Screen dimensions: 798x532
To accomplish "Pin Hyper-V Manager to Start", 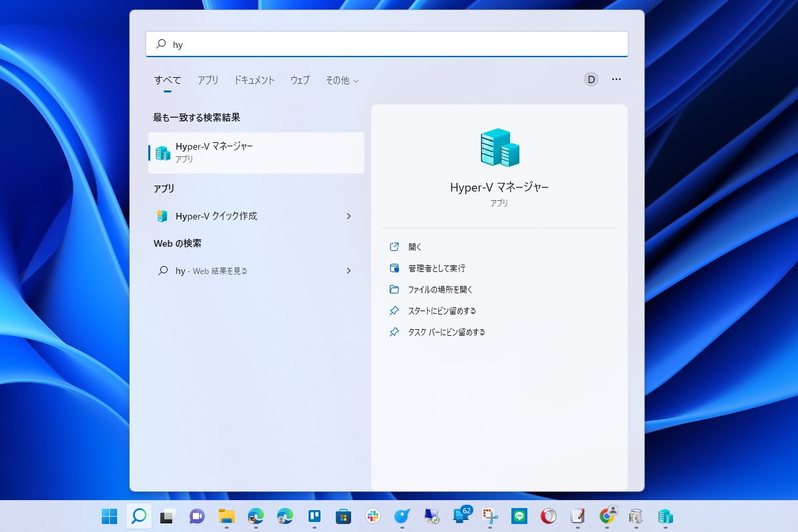I will click(443, 311).
